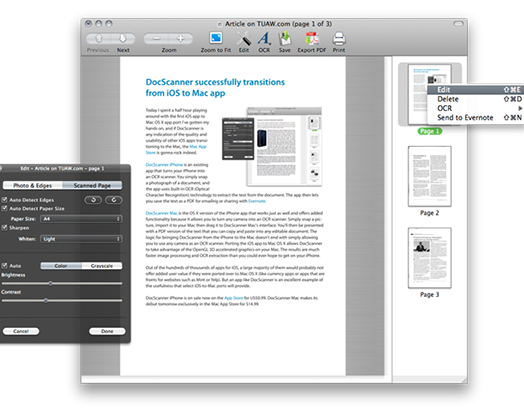Open the Edit tools icon in toolbar
The width and height of the screenshot is (524, 410).
pos(244,38)
